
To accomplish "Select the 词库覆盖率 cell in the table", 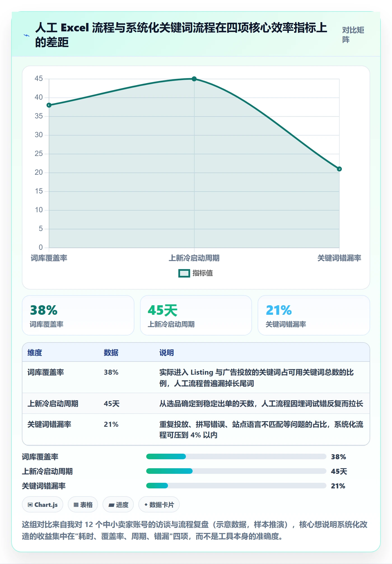I will coord(46,372).
